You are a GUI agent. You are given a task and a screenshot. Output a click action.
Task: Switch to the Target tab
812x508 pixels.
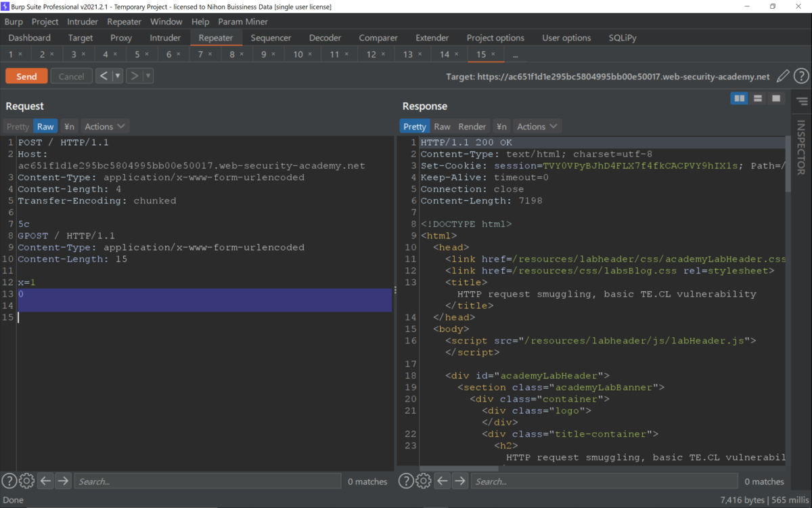point(81,38)
